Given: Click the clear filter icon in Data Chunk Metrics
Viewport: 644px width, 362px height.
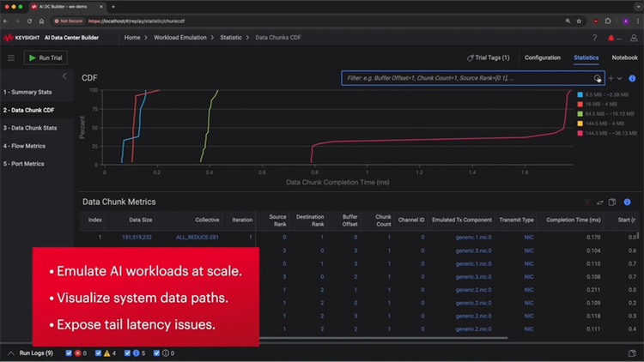Looking at the screenshot, I should [587, 202].
